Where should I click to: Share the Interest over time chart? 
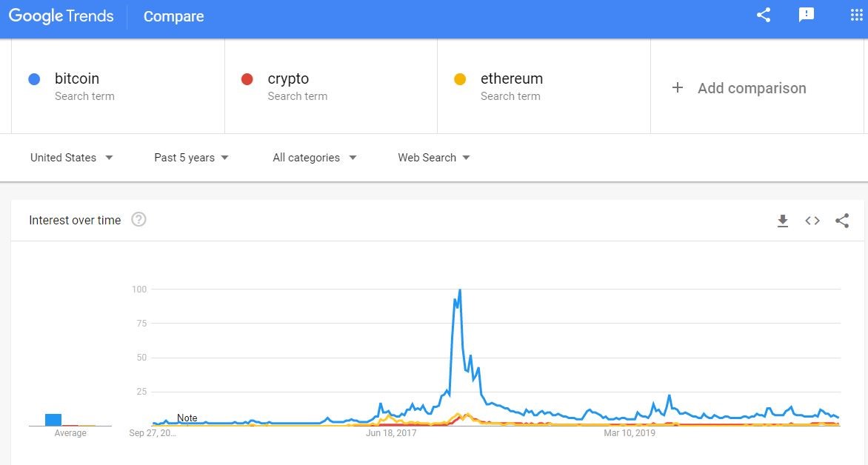842,221
